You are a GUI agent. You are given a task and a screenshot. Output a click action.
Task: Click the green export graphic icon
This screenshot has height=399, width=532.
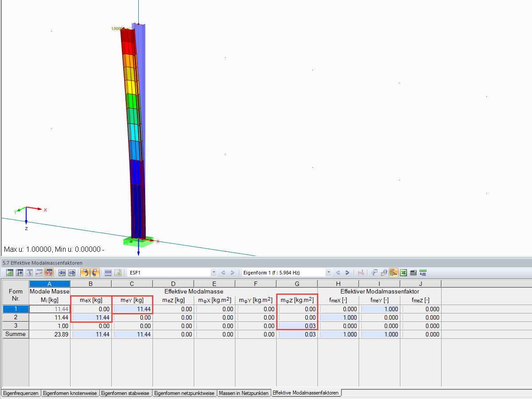click(10, 273)
